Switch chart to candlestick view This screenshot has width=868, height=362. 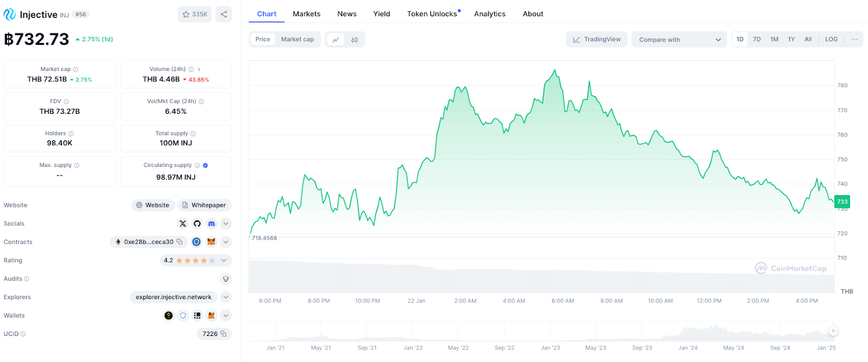click(x=354, y=40)
